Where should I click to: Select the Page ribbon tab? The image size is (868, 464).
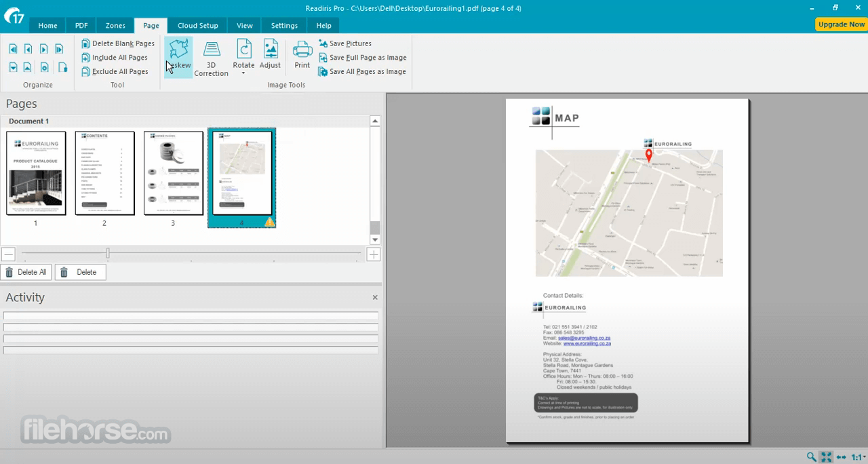click(x=151, y=26)
